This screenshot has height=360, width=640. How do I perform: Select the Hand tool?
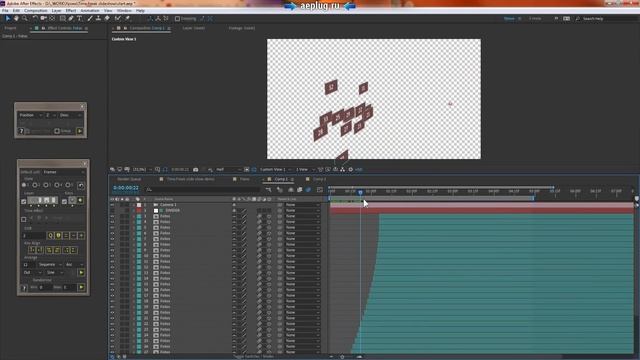point(16,18)
